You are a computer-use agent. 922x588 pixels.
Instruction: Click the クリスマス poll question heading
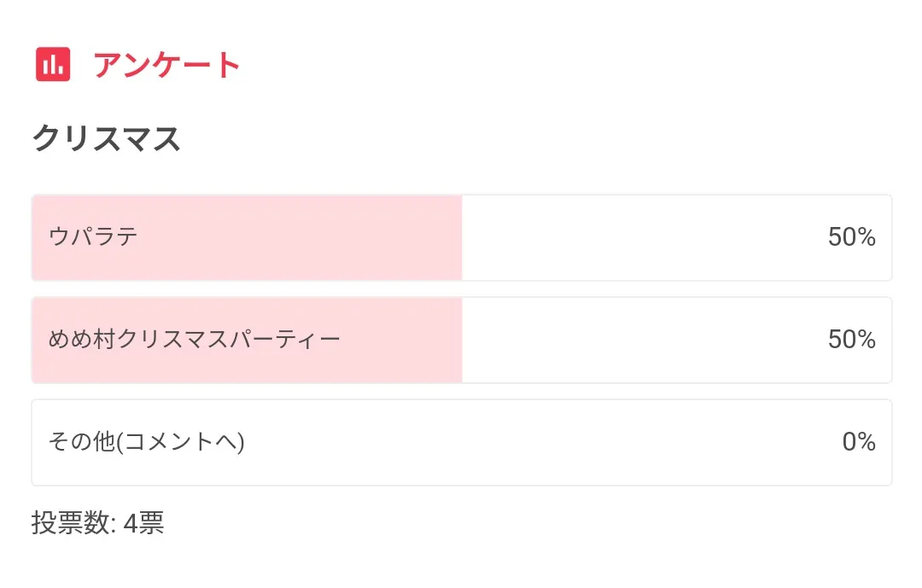(107, 138)
